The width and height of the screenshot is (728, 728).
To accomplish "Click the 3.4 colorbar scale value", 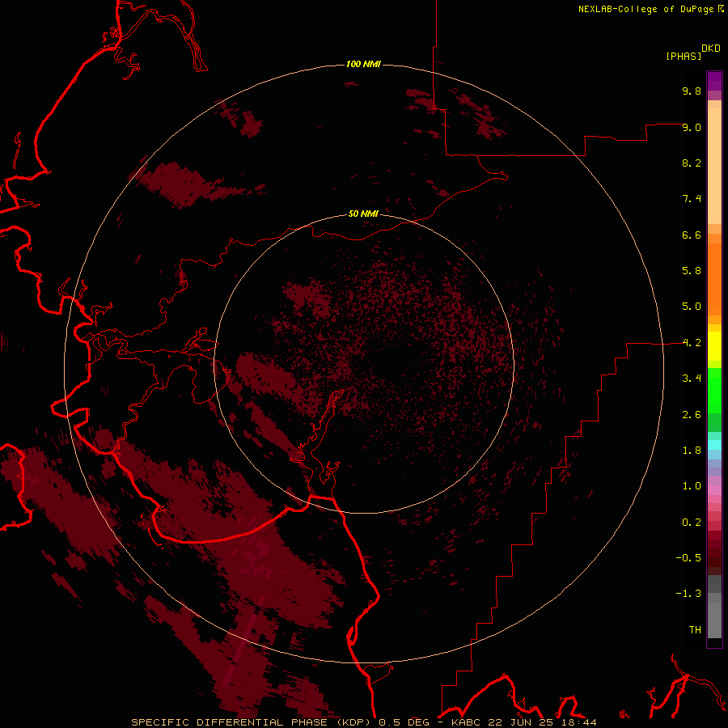I will pyautogui.click(x=692, y=379).
